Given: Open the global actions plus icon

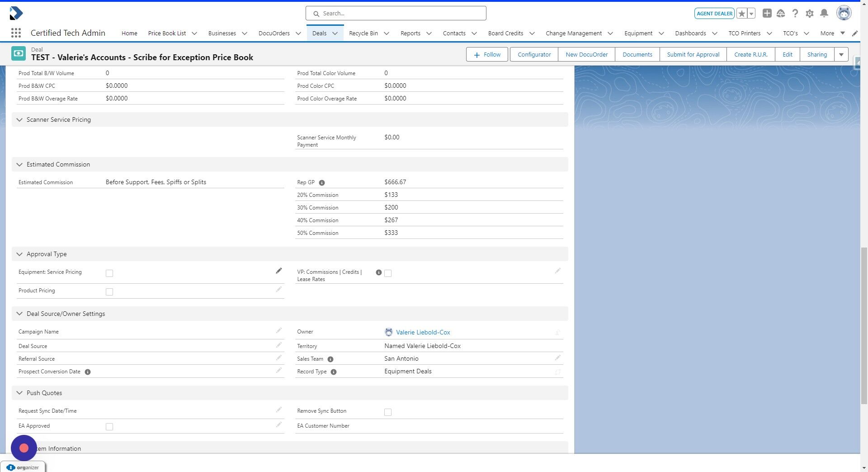Looking at the screenshot, I should (767, 13).
